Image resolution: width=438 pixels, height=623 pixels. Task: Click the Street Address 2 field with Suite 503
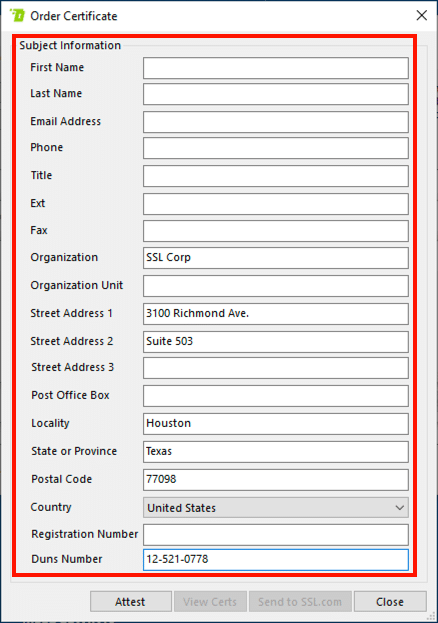(275, 342)
